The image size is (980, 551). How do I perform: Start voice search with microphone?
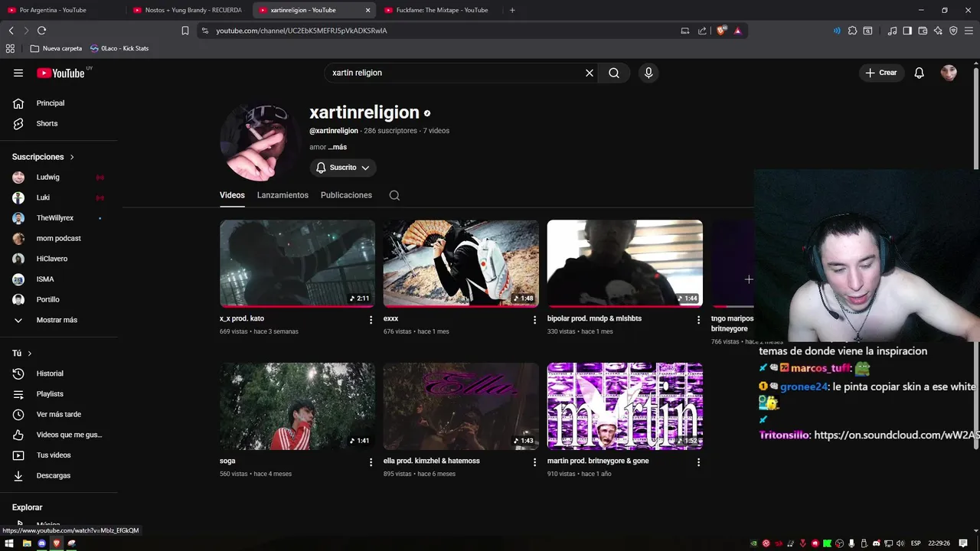(648, 73)
